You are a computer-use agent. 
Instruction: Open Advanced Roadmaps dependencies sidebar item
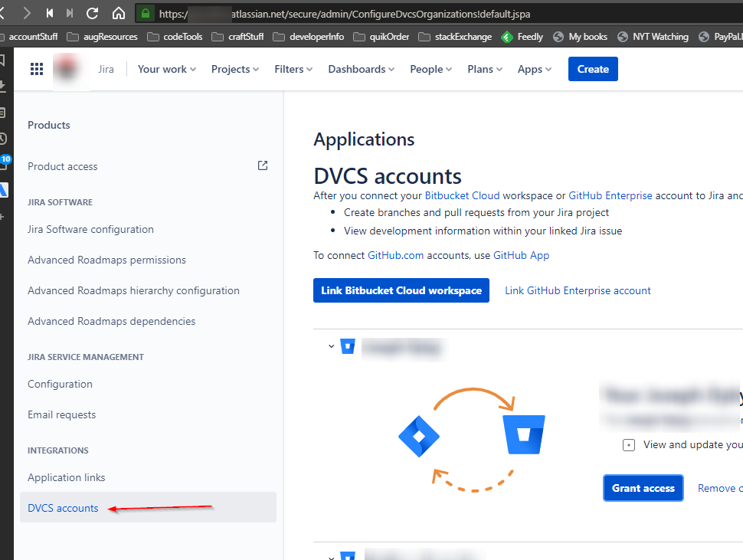coord(111,321)
